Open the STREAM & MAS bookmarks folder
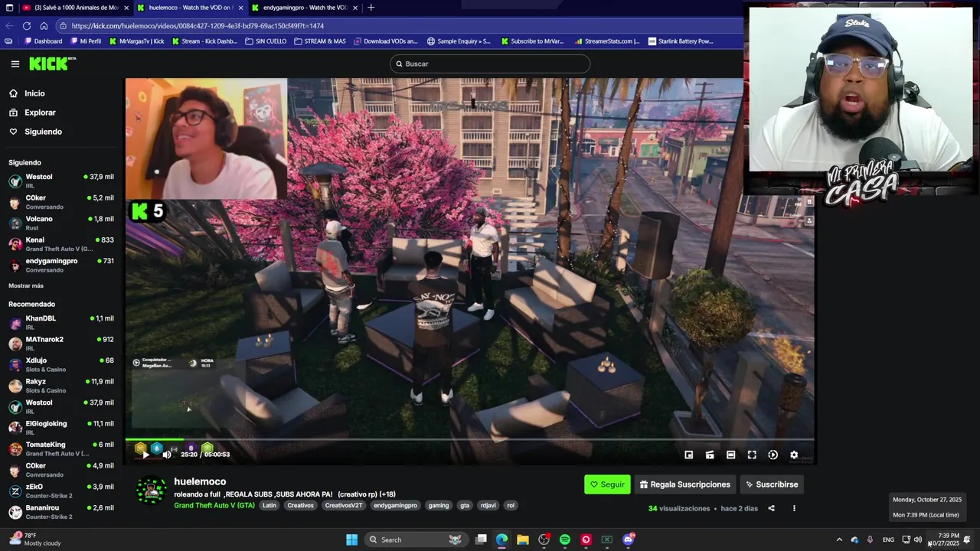The width and height of the screenshot is (980, 551). (x=320, y=41)
